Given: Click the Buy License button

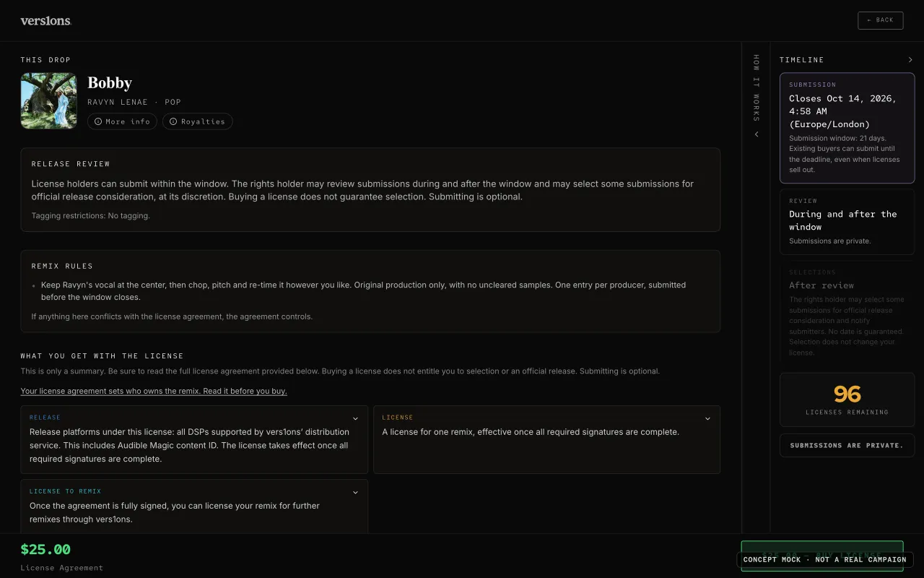Looking at the screenshot, I should point(822,556).
